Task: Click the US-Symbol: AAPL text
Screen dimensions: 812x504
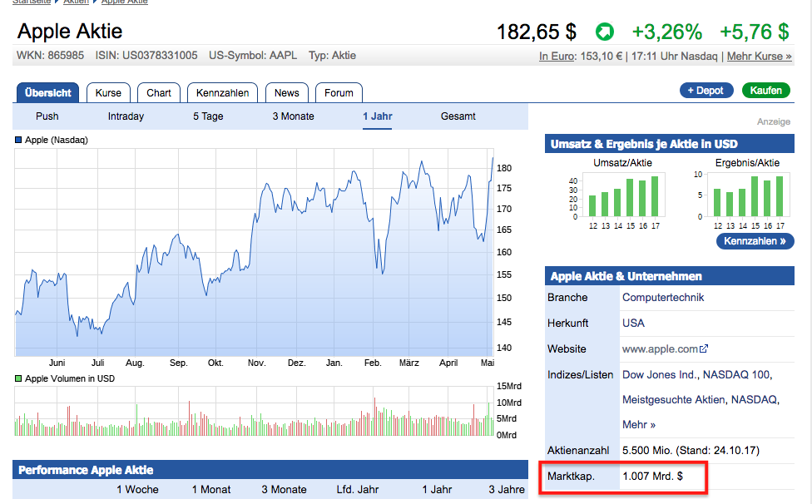Action: [253, 56]
